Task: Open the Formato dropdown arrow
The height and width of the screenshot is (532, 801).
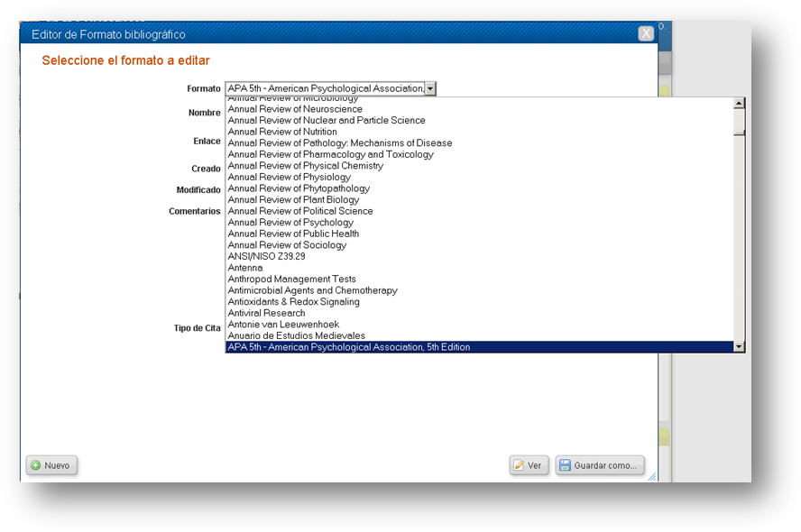Action: [x=430, y=88]
